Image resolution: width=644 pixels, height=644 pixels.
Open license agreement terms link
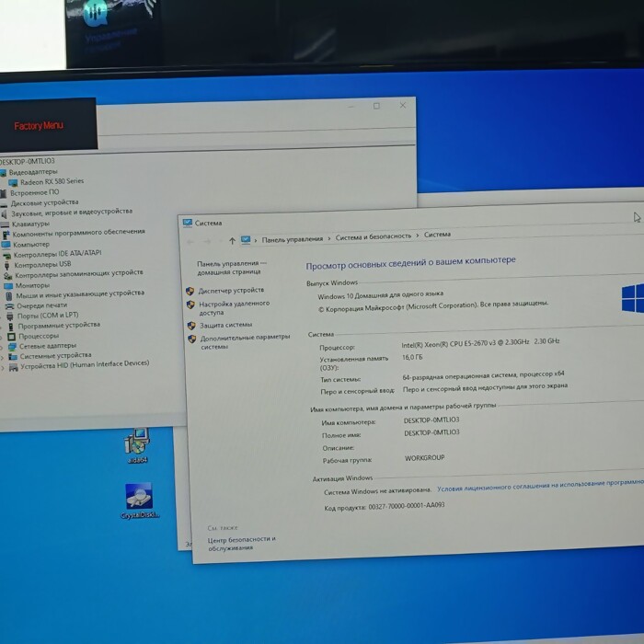tap(540, 486)
